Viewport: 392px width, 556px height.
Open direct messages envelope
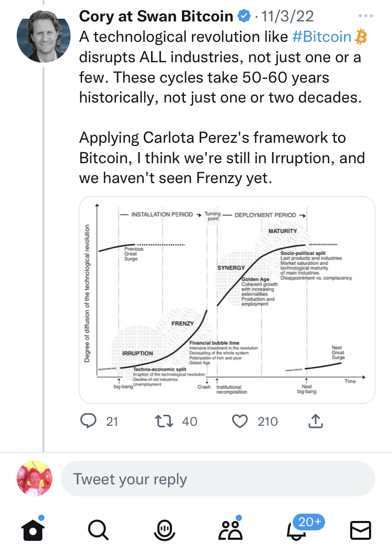point(361,530)
